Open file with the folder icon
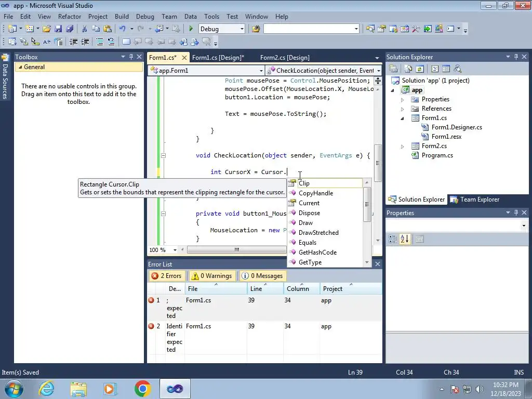532x399 pixels. click(x=46, y=29)
